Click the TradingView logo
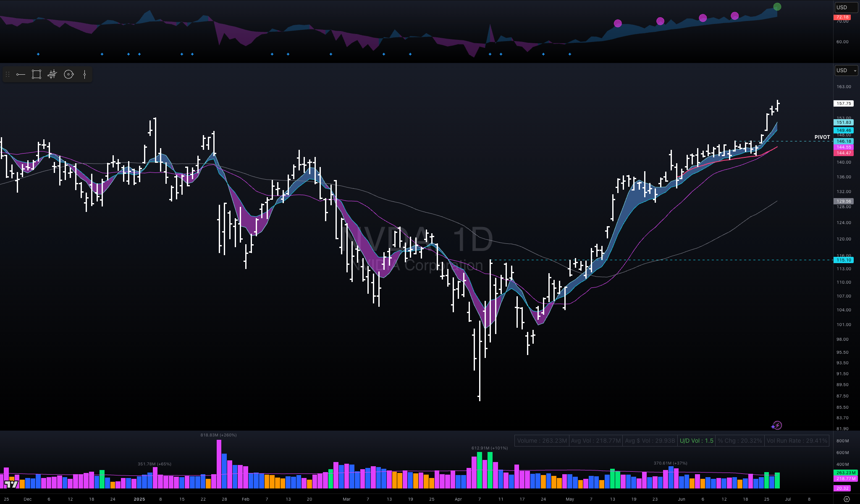Viewport: 860px width, 504px height. click(x=11, y=484)
